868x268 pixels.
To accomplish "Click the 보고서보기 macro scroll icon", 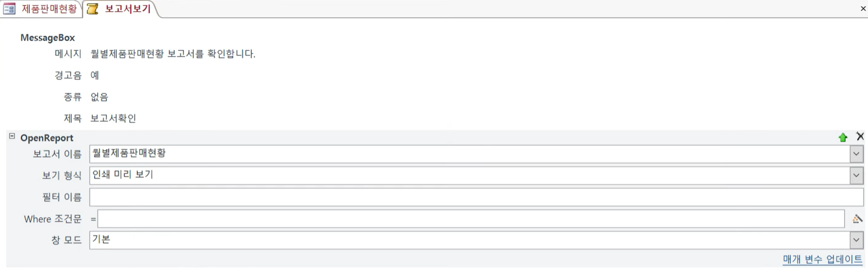I will coord(92,9).
